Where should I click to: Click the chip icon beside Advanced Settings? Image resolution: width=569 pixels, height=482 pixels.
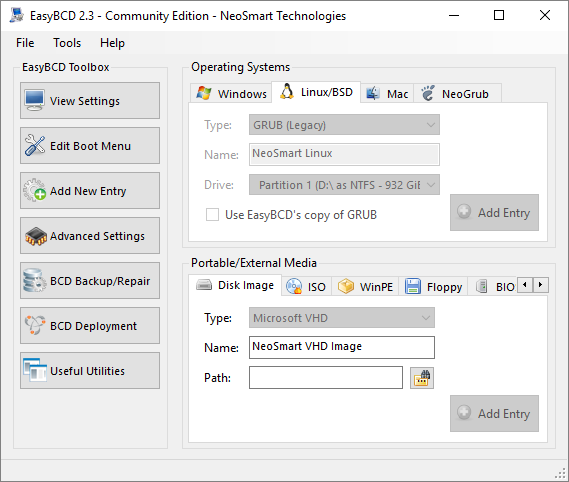point(36,236)
